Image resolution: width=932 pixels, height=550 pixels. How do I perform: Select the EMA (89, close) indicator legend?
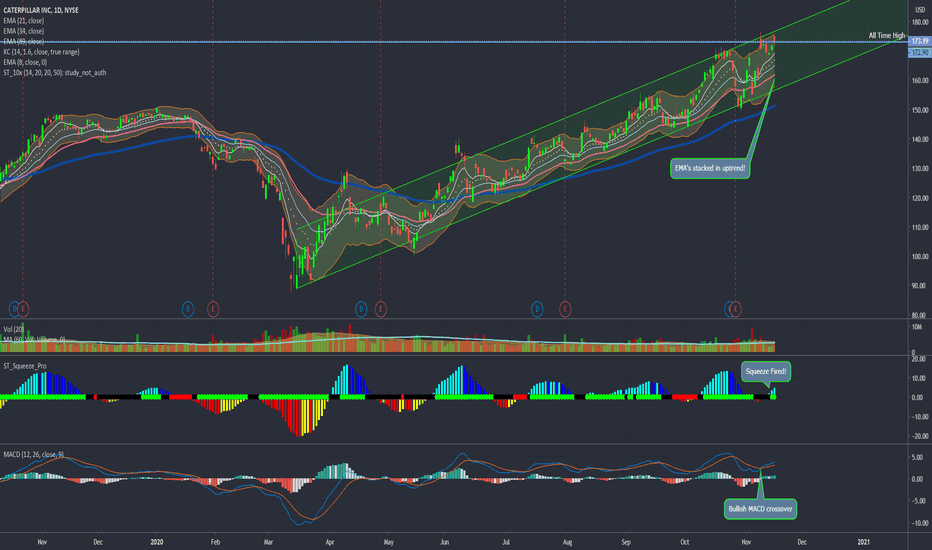[x=24, y=42]
